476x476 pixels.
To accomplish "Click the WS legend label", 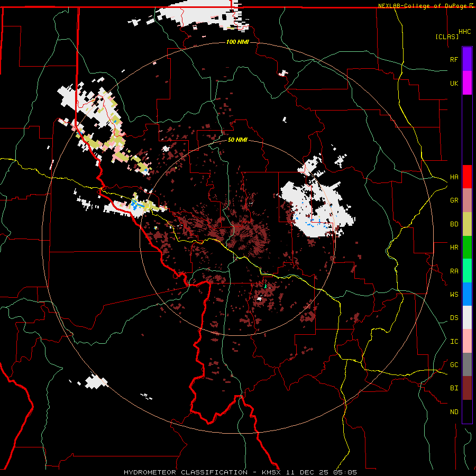I will pos(454,295).
